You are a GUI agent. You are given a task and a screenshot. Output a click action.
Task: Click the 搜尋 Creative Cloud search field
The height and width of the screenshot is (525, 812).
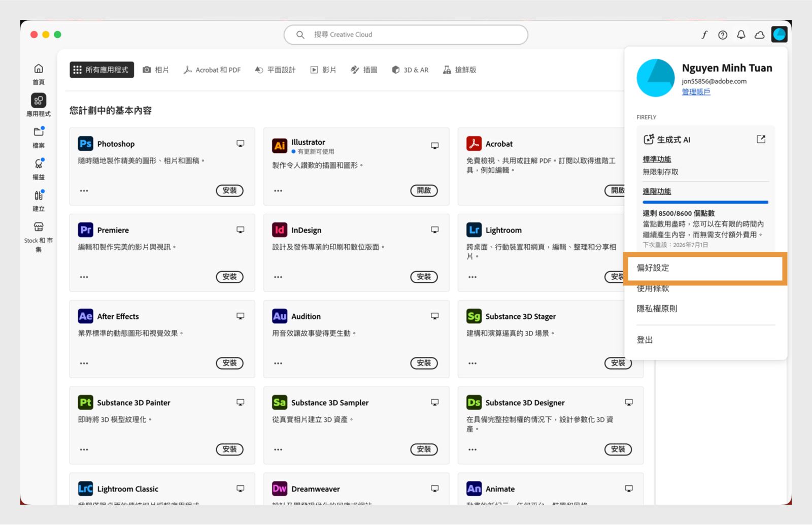(406, 35)
